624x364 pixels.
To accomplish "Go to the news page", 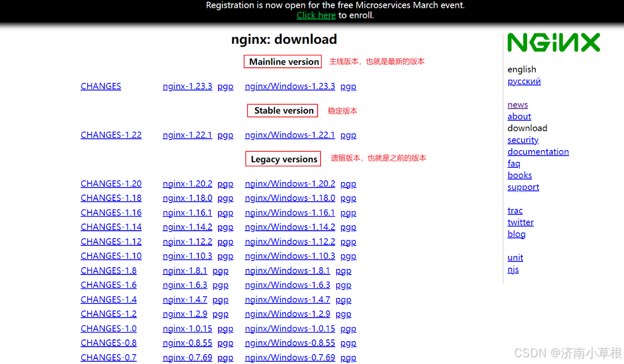I will coord(518,105).
